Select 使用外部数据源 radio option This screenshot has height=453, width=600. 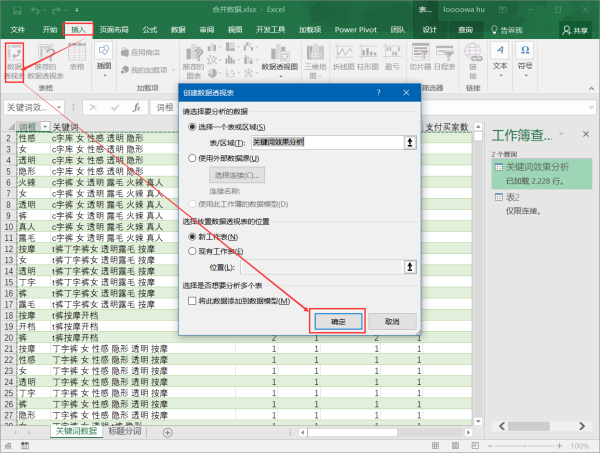[193, 158]
